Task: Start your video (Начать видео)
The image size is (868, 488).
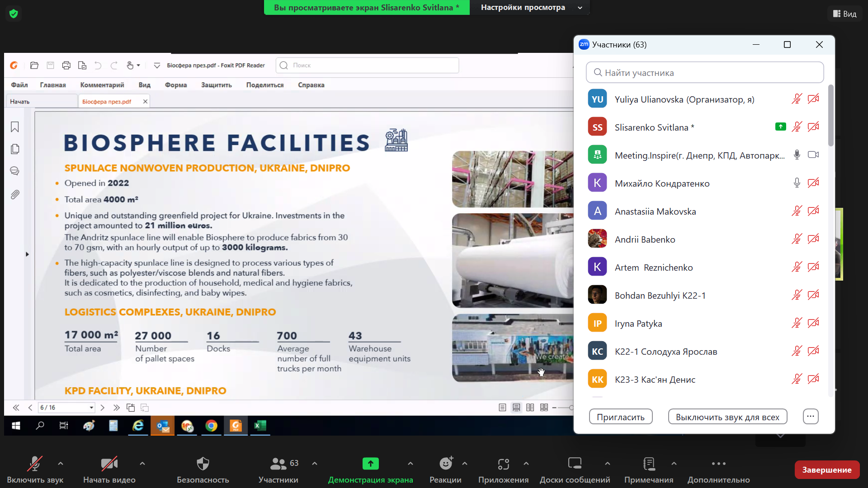Action: 109,470
